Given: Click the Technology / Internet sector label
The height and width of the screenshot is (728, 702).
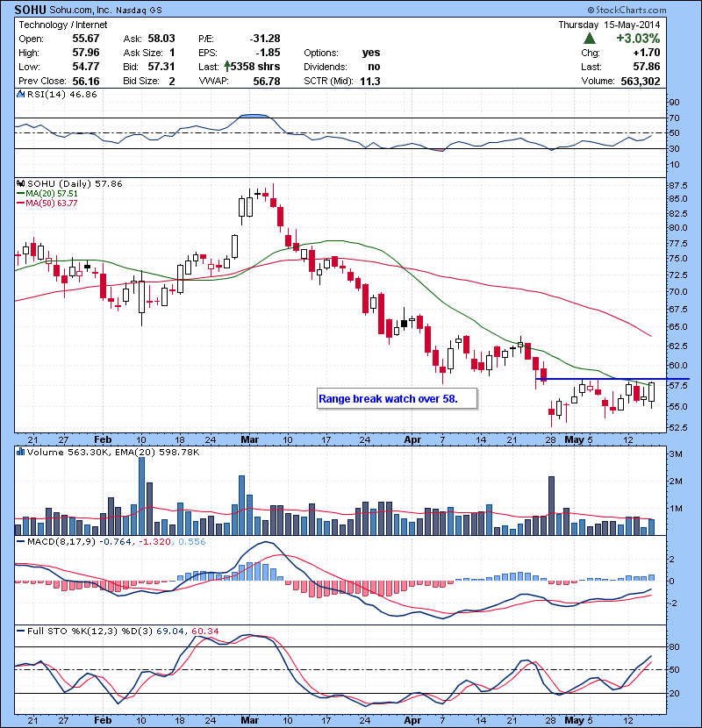Looking at the screenshot, I should pos(55,25).
